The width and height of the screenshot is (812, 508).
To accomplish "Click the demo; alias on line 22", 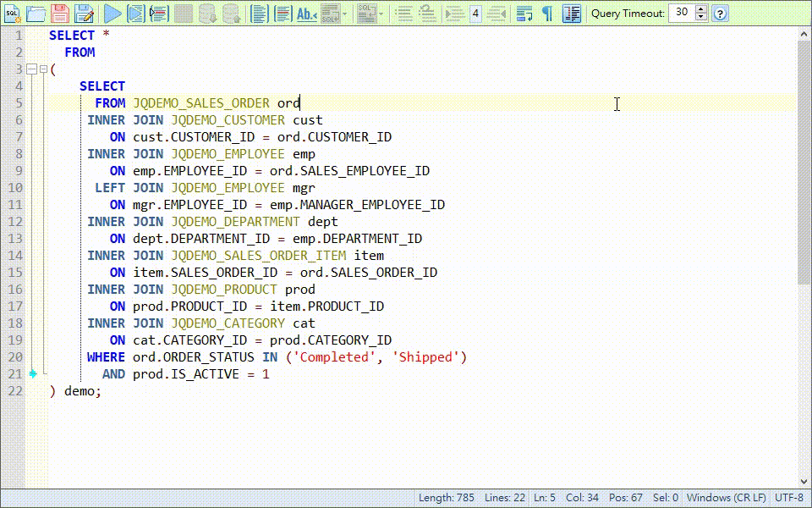I will pyautogui.click(x=83, y=391).
